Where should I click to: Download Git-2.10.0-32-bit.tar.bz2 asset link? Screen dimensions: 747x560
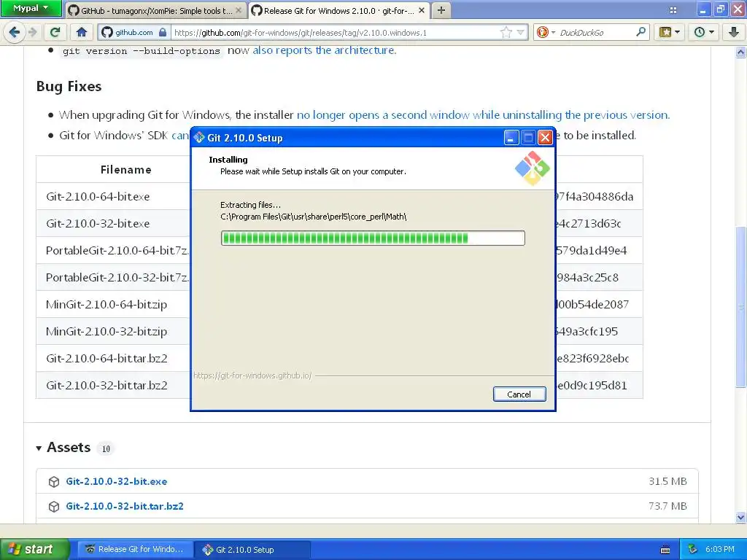(x=124, y=506)
